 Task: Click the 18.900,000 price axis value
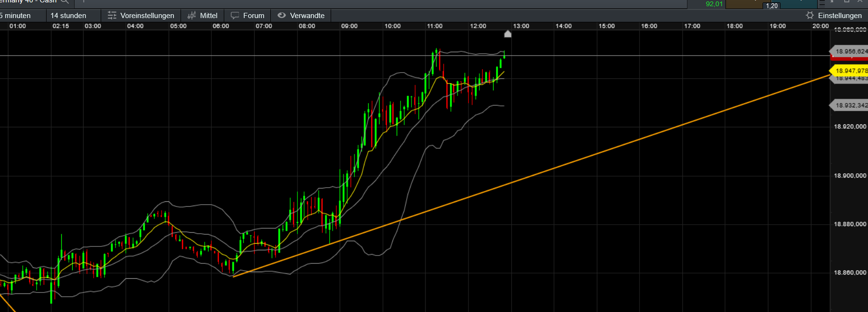(x=850, y=176)
